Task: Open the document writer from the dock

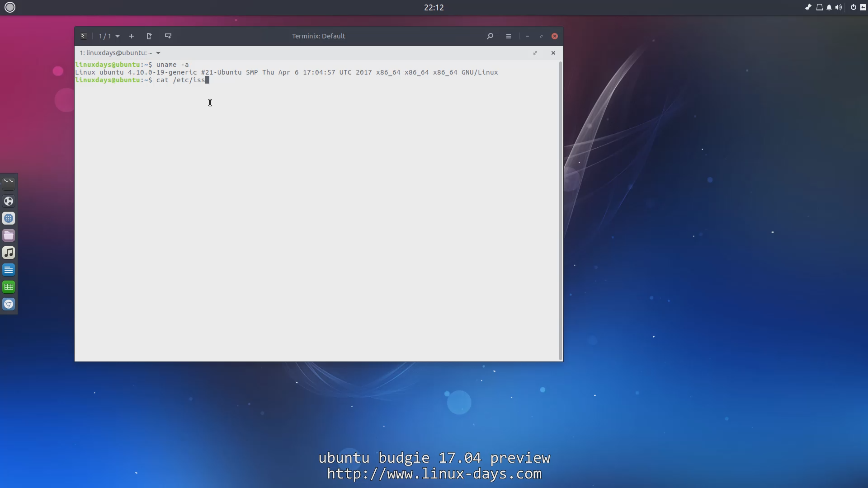Action: [9, 270]
